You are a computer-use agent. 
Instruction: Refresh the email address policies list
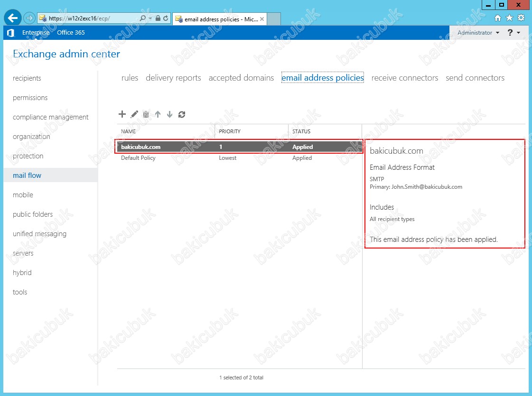[x=182, y=114]
